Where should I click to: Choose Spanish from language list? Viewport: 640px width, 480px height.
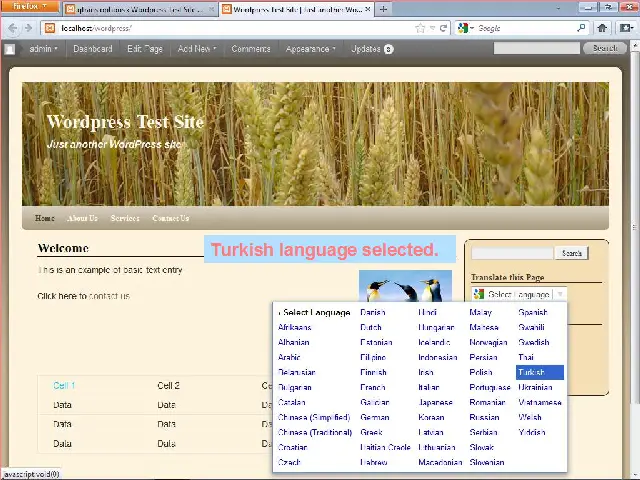[533, 312]
